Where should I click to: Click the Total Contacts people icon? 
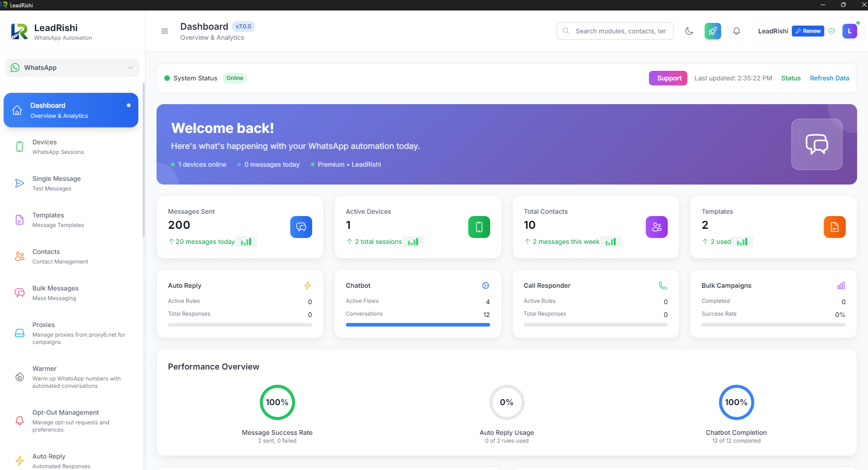click(x=657, y=227)
